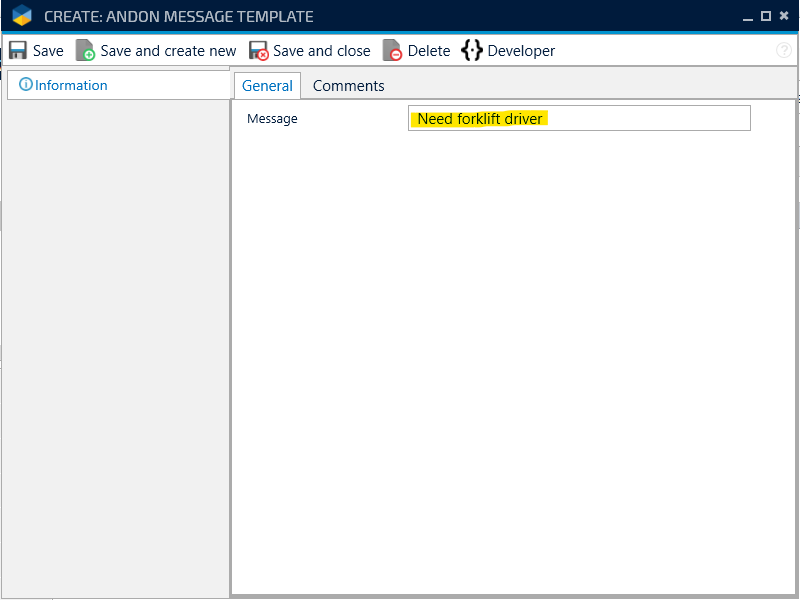800x600 pixels.
Task: Switch to the Comments tab
Action: pos(348,86)
